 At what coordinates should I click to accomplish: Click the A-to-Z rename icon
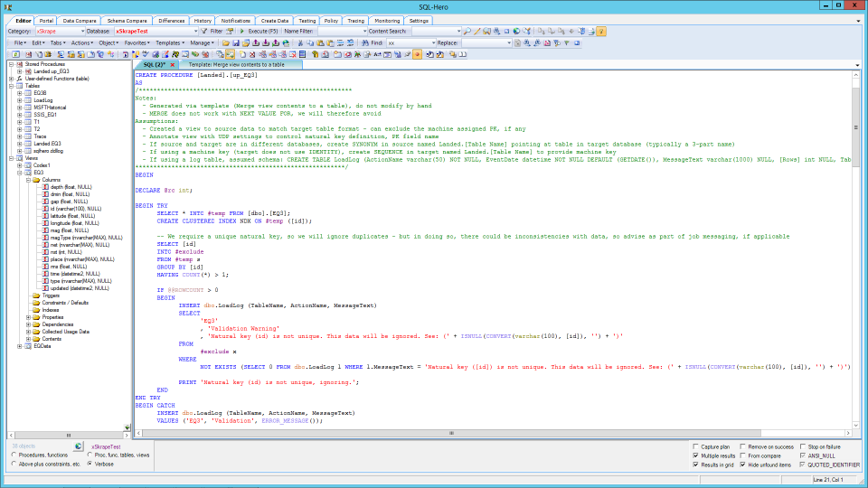coord(377,54)
